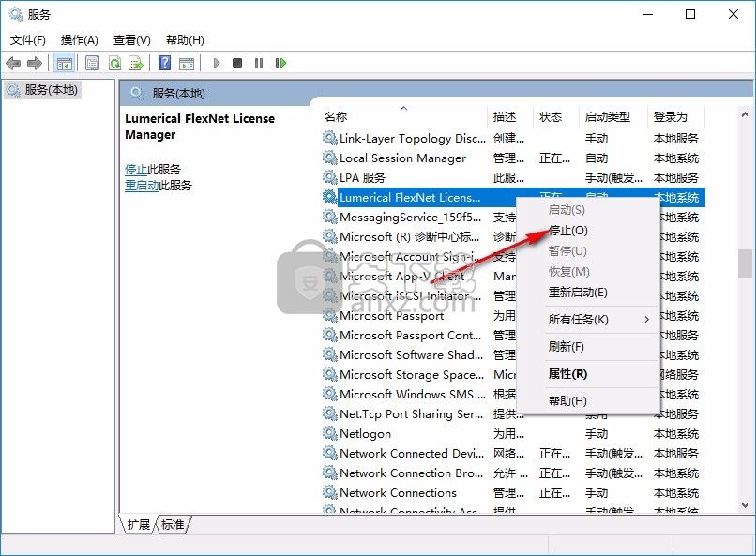This screenshot has width=756, height=556.
Task: Open the 文件(F) menu
Action: pos(28,40)
